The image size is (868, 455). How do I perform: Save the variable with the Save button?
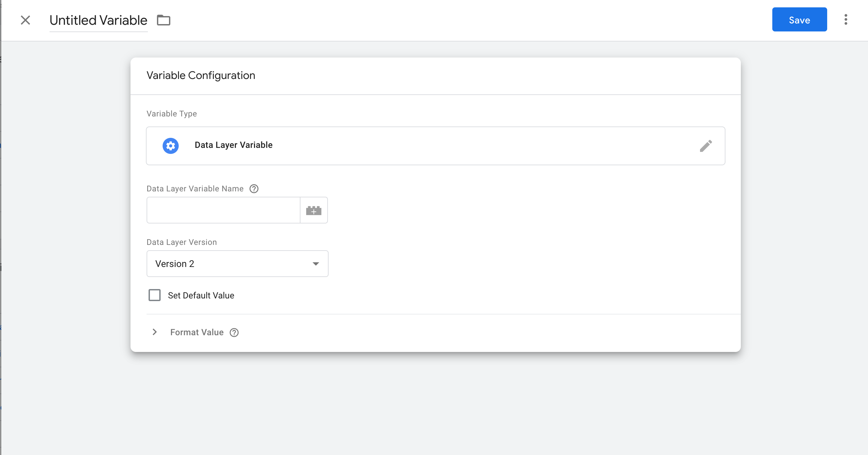point(799,20)
